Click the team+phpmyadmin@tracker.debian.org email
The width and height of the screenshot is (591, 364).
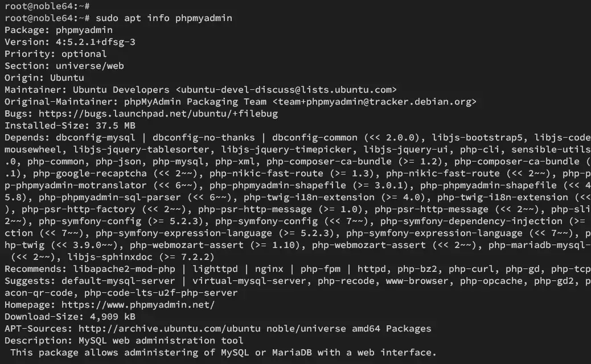pos(375,102)
